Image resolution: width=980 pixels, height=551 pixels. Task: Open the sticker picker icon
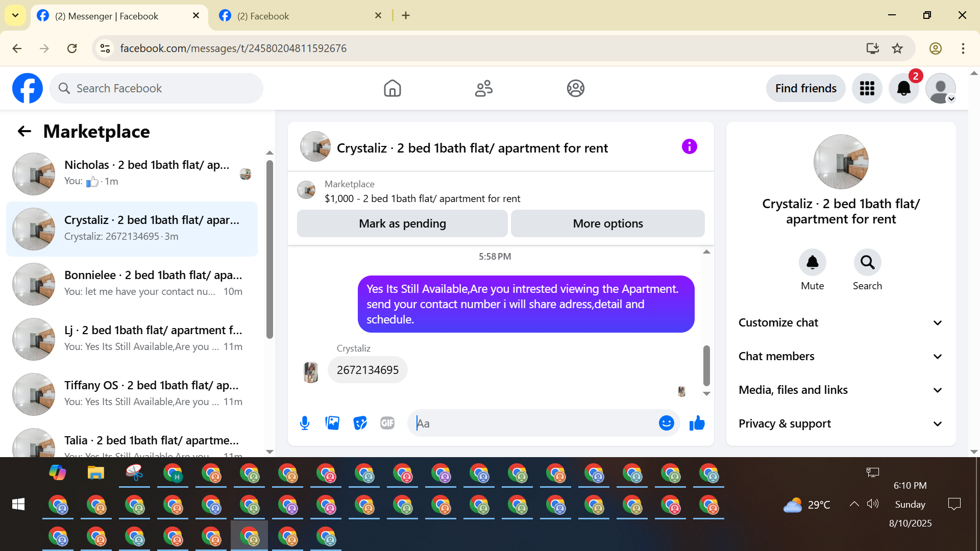click(x=360, y=423)
